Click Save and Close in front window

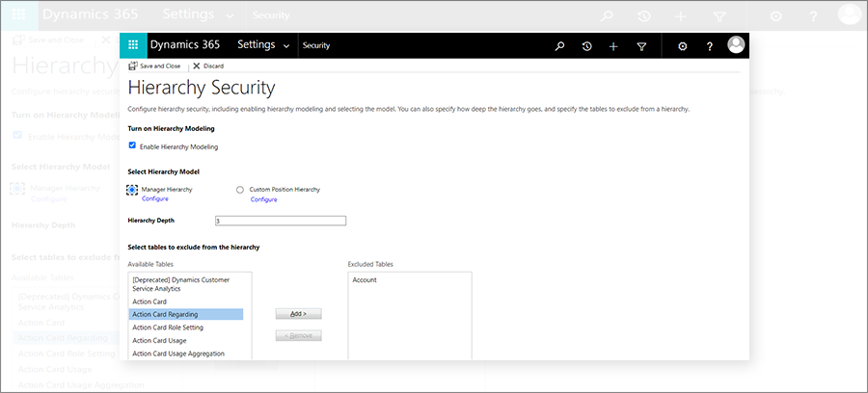(154, 65)
